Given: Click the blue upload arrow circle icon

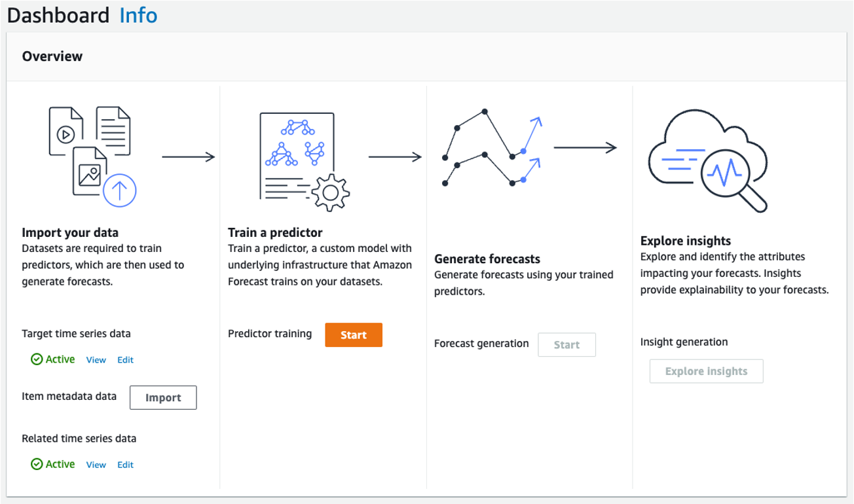Looking at the screenshot, I should pos(119,190).
